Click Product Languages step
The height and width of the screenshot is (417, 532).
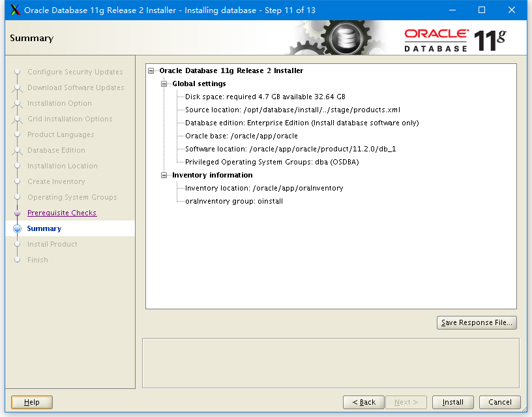(61, 134)
